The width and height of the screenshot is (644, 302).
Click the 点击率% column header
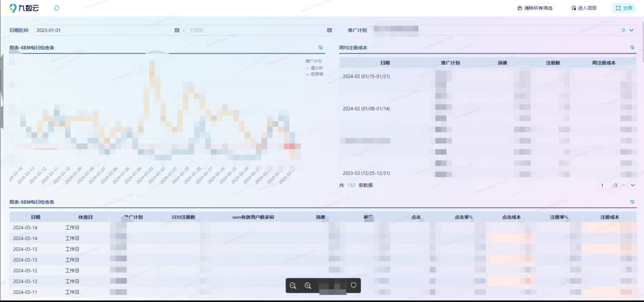pos(464,217)
